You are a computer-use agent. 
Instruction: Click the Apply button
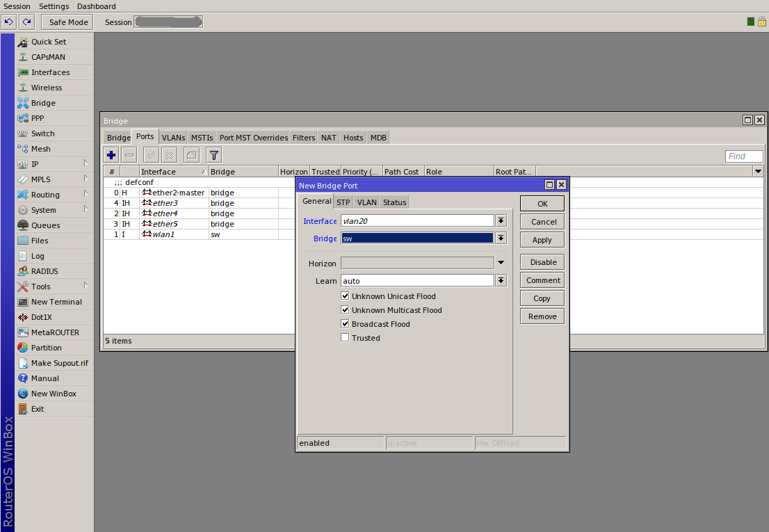pos(542,240)
